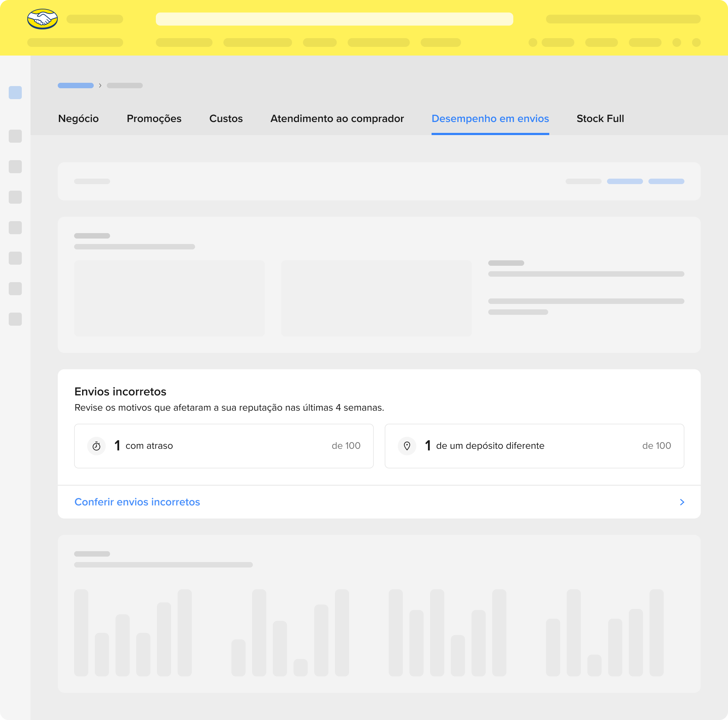Image resolution: width=728 pixels, height=720 pixels.
Task: Open Atendimento ao comprador tab
Action: 337,119
